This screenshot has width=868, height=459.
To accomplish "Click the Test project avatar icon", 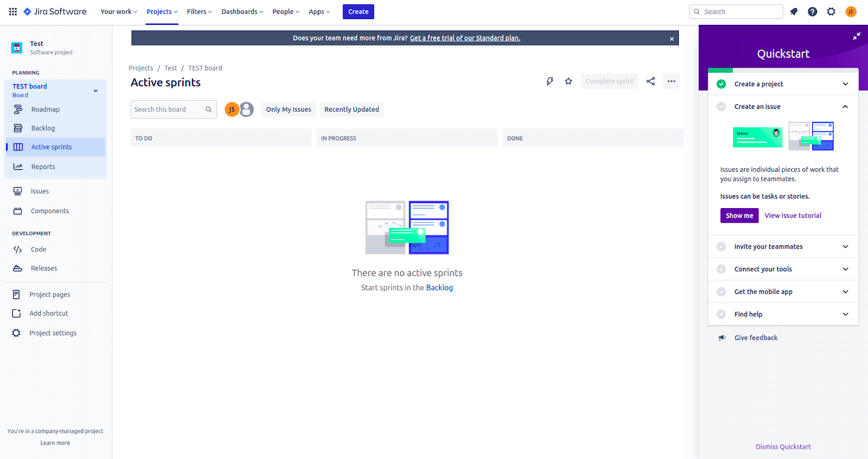I will pos(17,48).
